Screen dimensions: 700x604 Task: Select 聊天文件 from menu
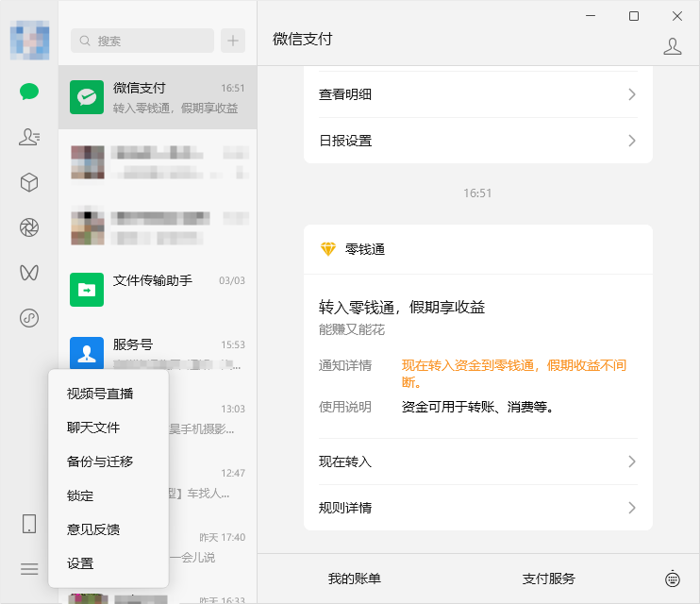pos(108,428)
